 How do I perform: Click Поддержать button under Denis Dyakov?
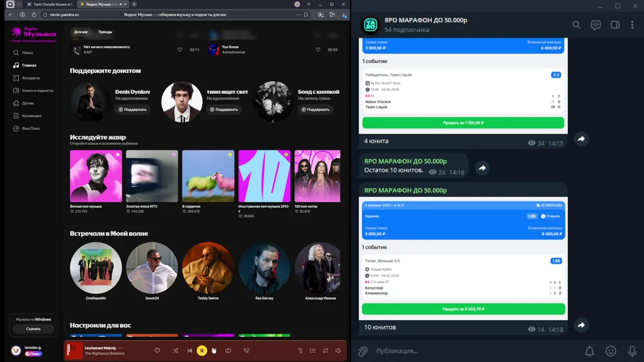coord(133,109)
